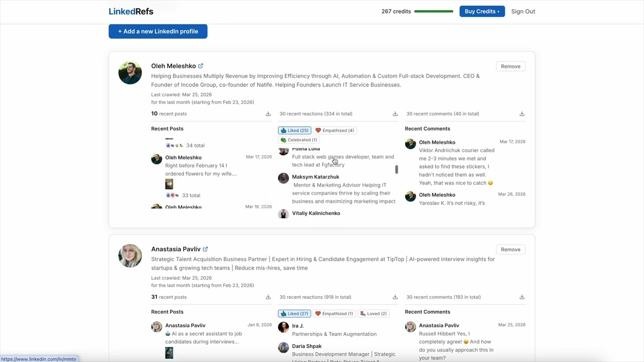Click the credits progress bar
The height and width of the screenshot is (362, 644).
click(x=433, y=11)
